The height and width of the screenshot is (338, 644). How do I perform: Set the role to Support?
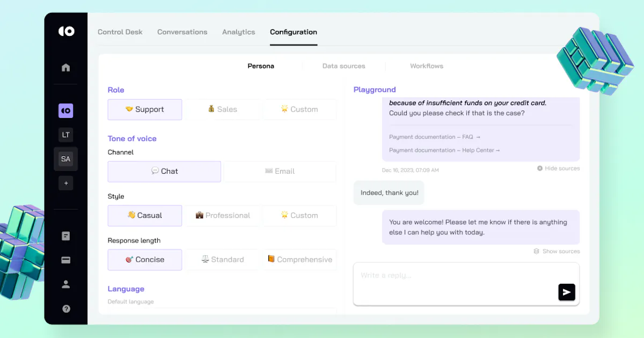tap(145, 109)
